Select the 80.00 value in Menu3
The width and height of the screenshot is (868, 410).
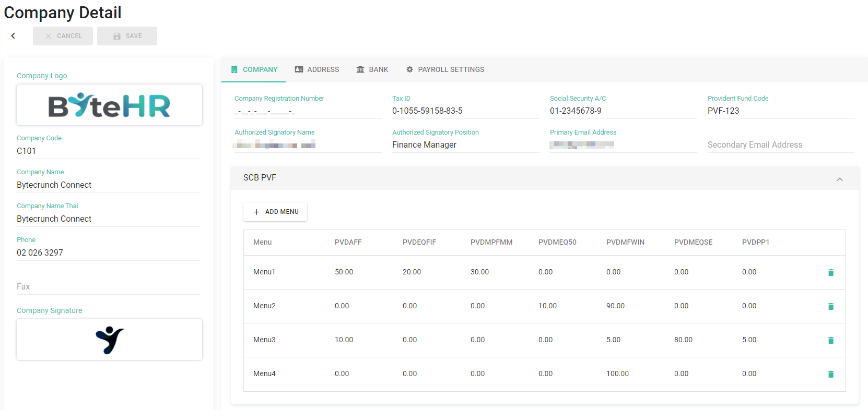click(x=683, y=340)
